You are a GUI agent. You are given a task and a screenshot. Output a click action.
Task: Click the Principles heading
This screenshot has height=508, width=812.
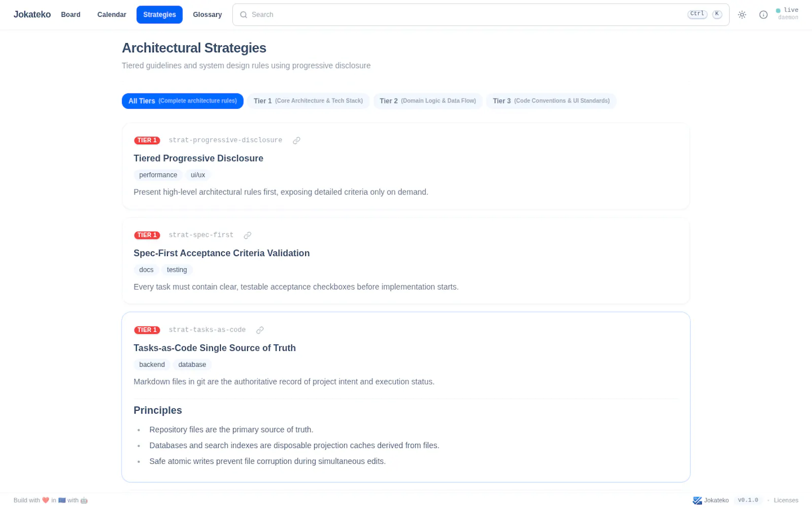click(x=157, y=410)
